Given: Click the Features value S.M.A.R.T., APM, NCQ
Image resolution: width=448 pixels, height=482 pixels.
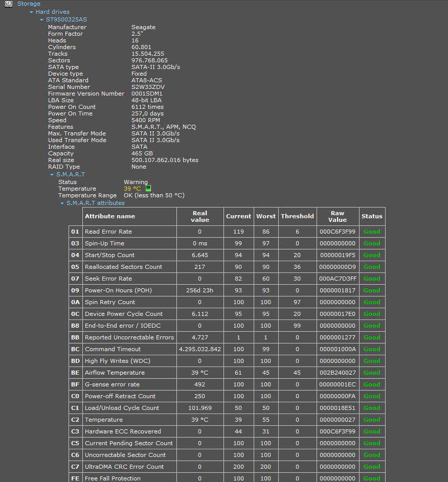Looking at the screenshot, I should click(x=164, y=127).
